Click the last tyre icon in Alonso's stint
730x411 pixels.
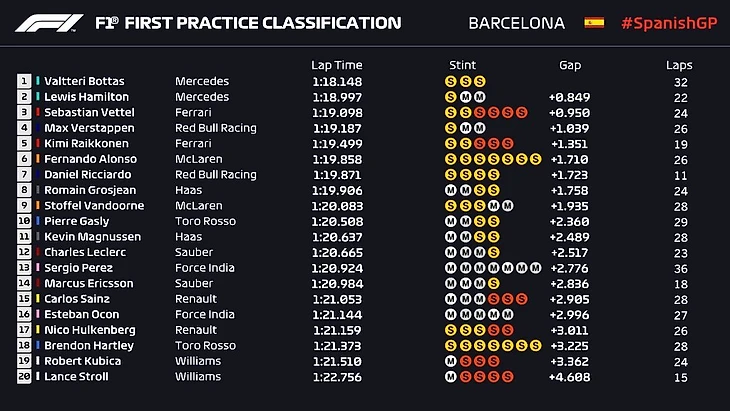tap(536, 159)
